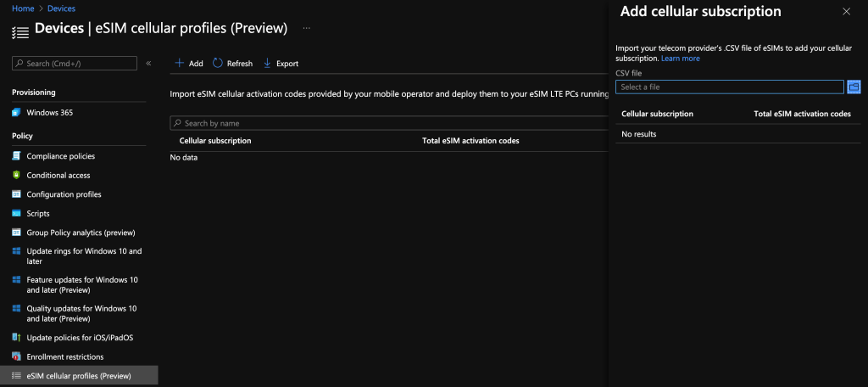Open the Learn more link
Viewport: 868px width, 387px height.
(x=680, y=59)
